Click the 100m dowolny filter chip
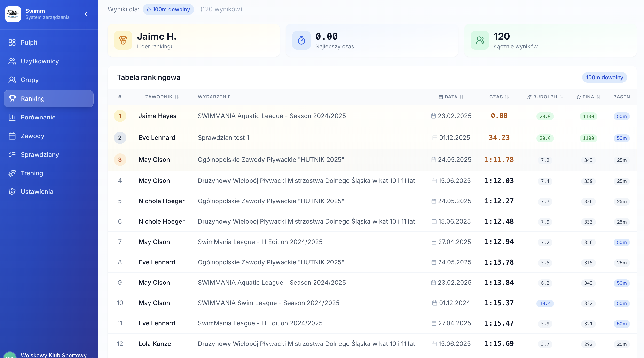The image size is (644, 358). pyautogui.click(x=168, y=9)
